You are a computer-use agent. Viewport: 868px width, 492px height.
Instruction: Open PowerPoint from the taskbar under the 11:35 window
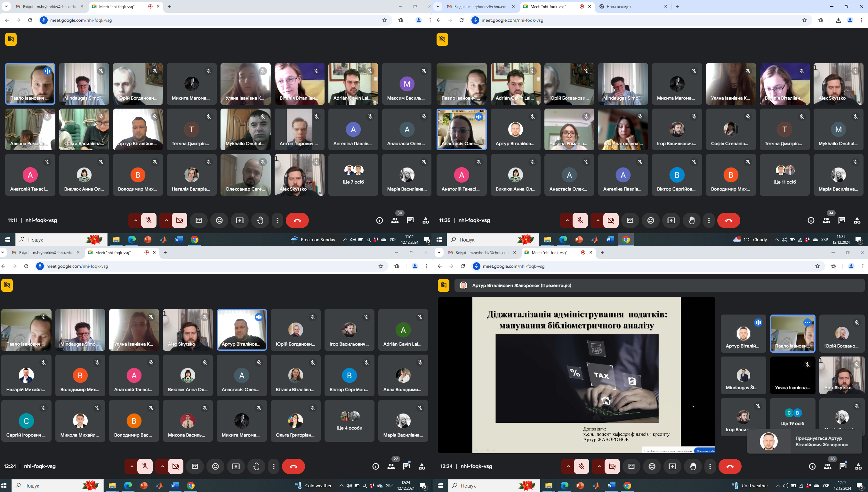coord(579,240)
